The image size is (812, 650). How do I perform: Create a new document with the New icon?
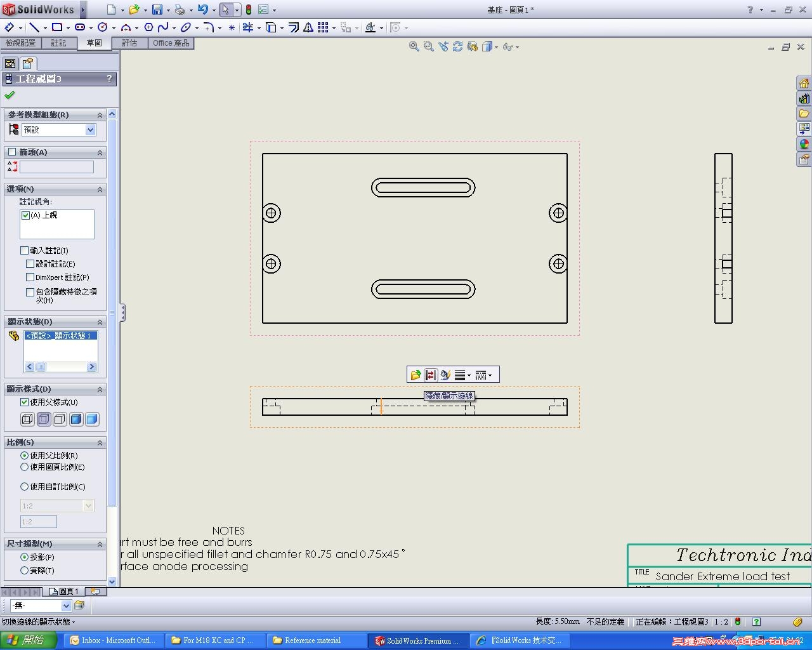click(111, 10)
